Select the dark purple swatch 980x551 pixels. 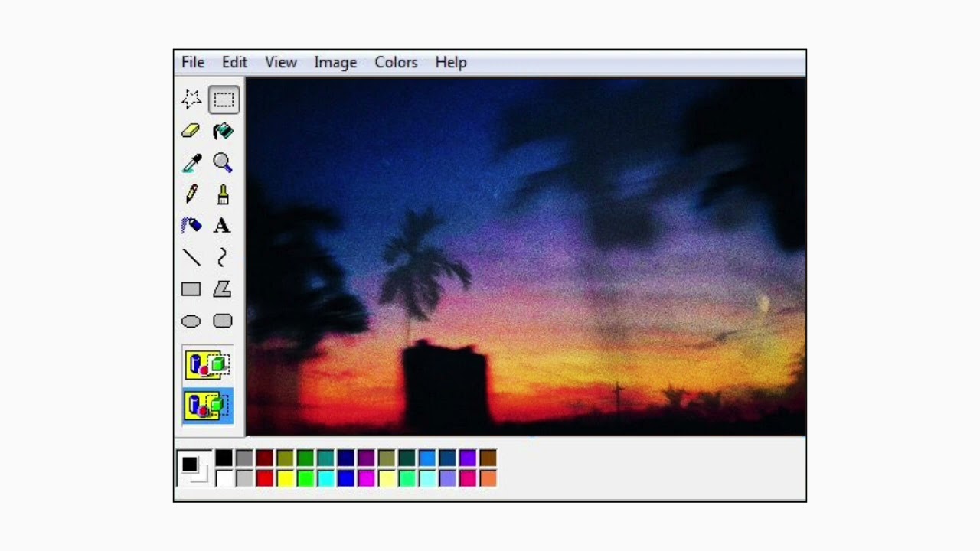[366, 458]
